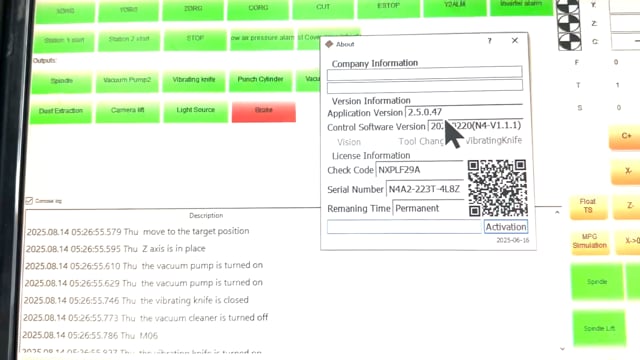The height and width of the screenshot is (360, 640).
Task: Click the STOP input indicator
Action: 195,40
